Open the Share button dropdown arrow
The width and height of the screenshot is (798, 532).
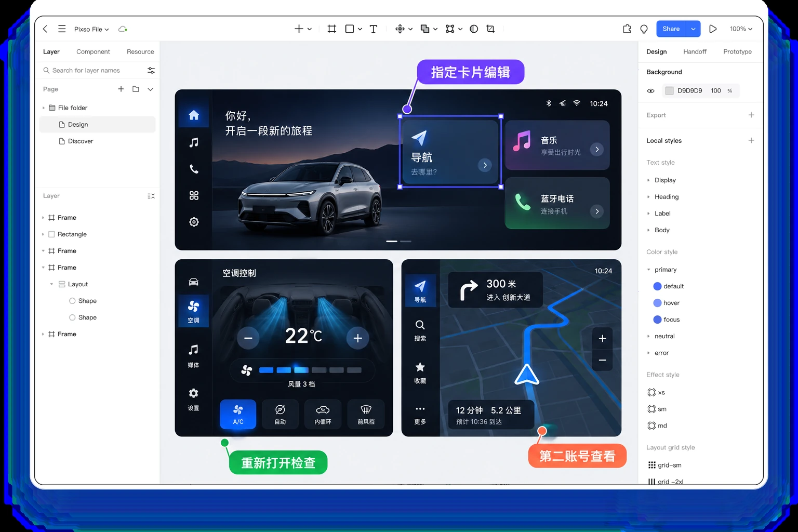tap(693, 29)
